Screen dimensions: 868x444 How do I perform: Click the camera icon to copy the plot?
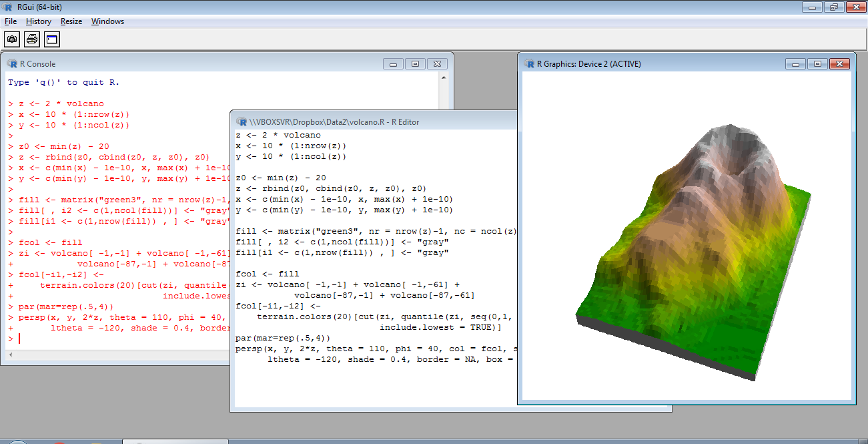pos(12,39)
